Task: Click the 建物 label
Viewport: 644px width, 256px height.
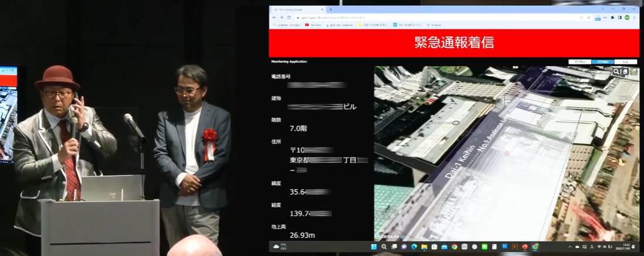Action: pos(275,99)
